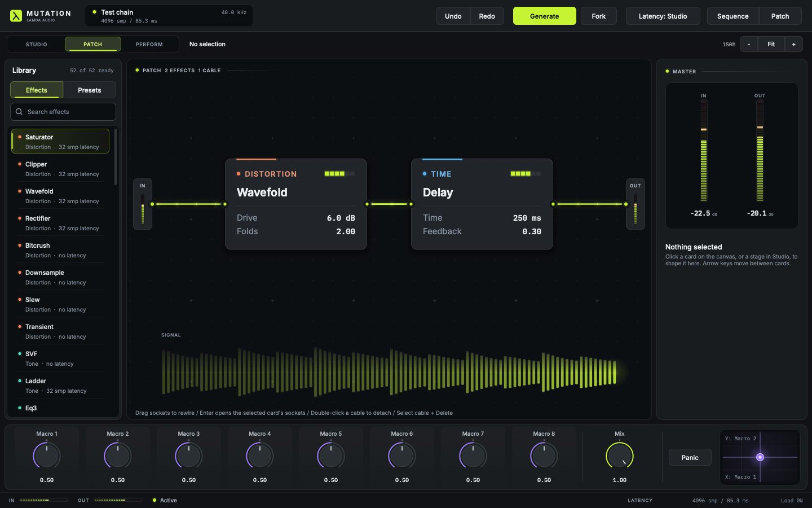The image size is (812, 508).
Task: Open the Perform mode tab
Action: pos(149,44)
